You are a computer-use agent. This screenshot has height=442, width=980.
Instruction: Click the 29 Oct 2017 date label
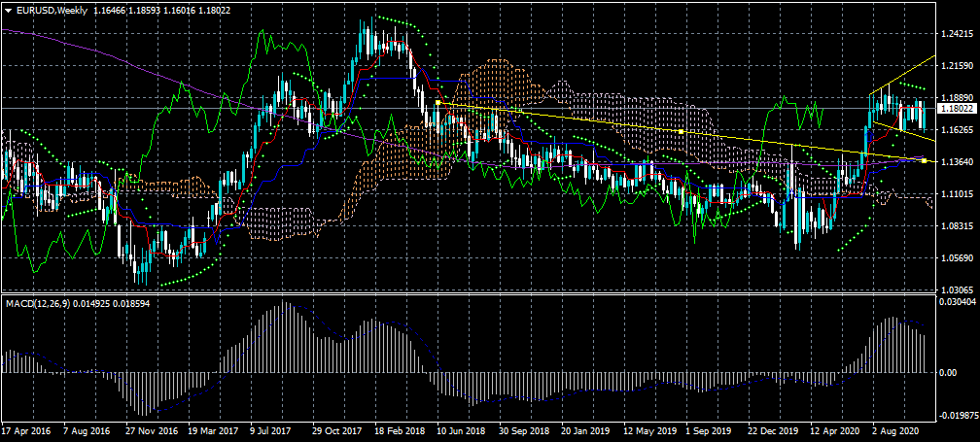tap(336, 429)
